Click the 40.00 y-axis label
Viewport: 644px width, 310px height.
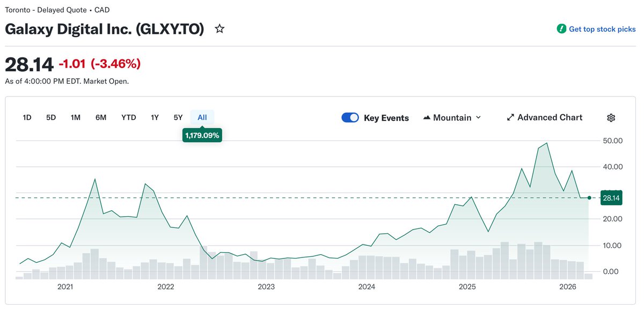tap(612, 167)
